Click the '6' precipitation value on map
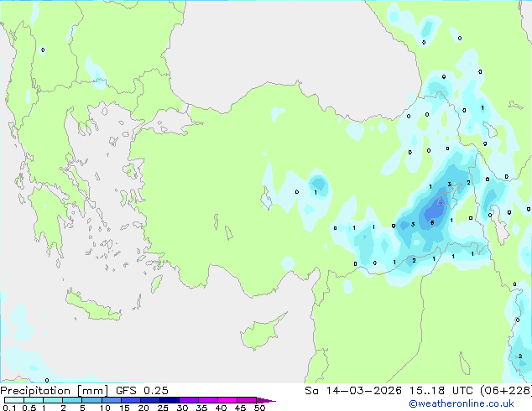Image resolution: width=532 pixels, height=411 pixels. click(x=432, y=223)
